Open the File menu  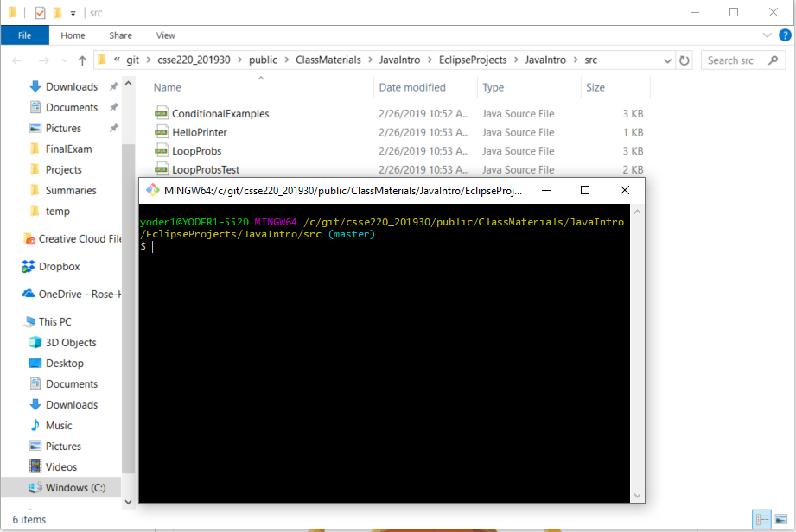pos(25,35)
